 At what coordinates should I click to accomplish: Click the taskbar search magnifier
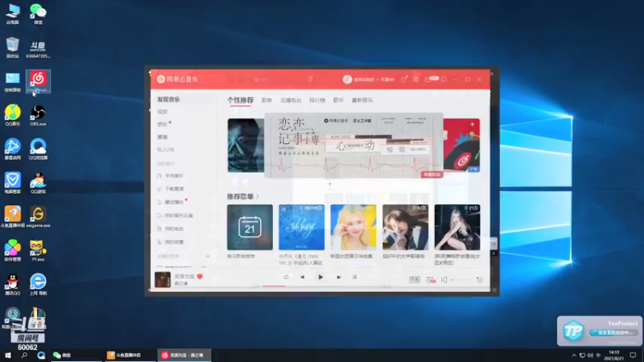coord(24,355)
